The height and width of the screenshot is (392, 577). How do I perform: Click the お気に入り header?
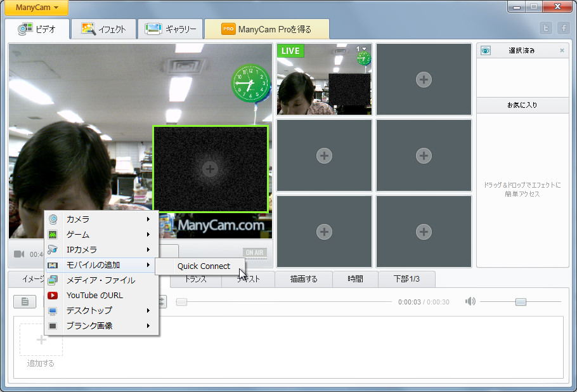pyautogui.click(x=522, y=105)
